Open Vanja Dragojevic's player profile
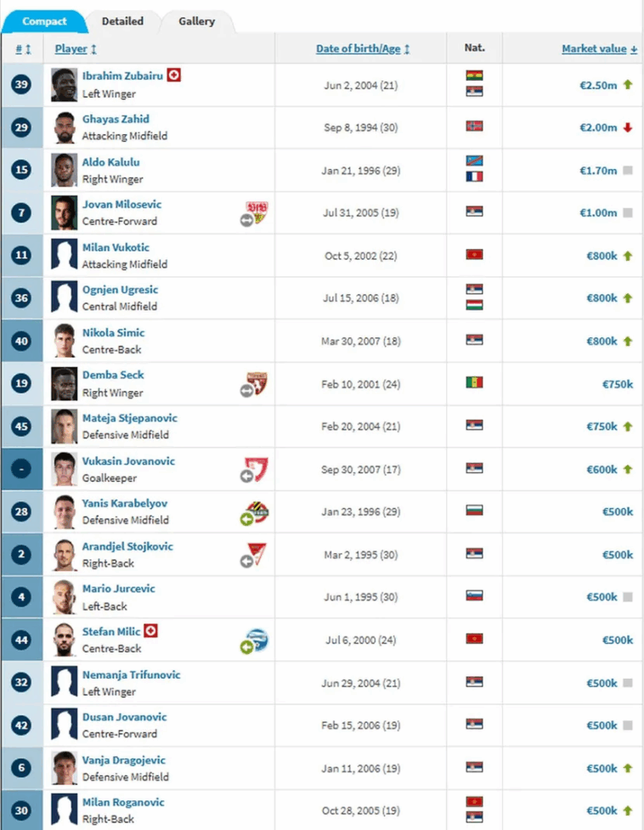 click(x=124, y=760)
